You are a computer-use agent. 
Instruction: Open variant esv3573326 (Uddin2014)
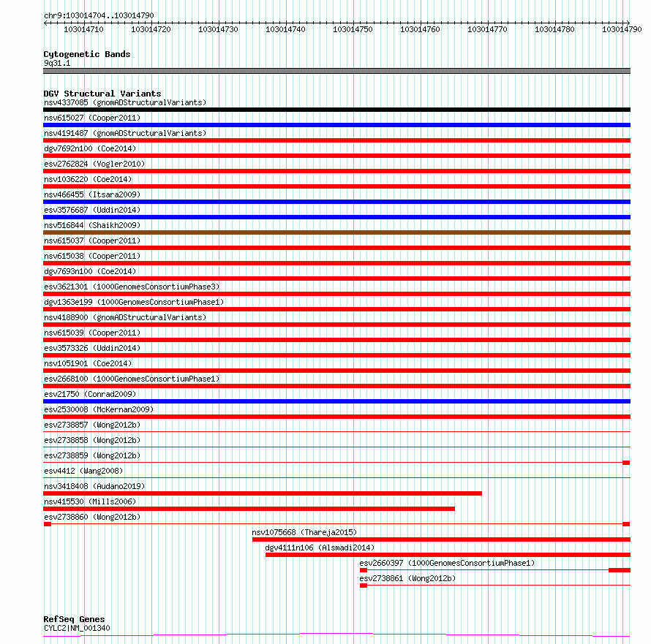point(92,348)
